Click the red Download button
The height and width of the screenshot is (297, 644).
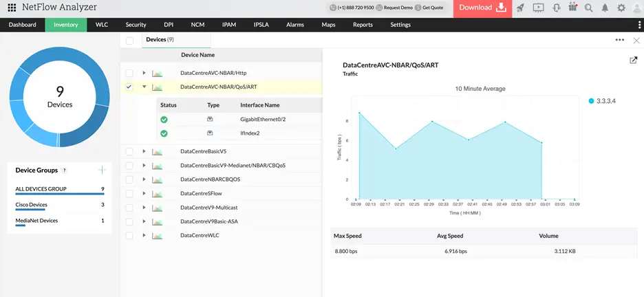click(x=482, y=8)
